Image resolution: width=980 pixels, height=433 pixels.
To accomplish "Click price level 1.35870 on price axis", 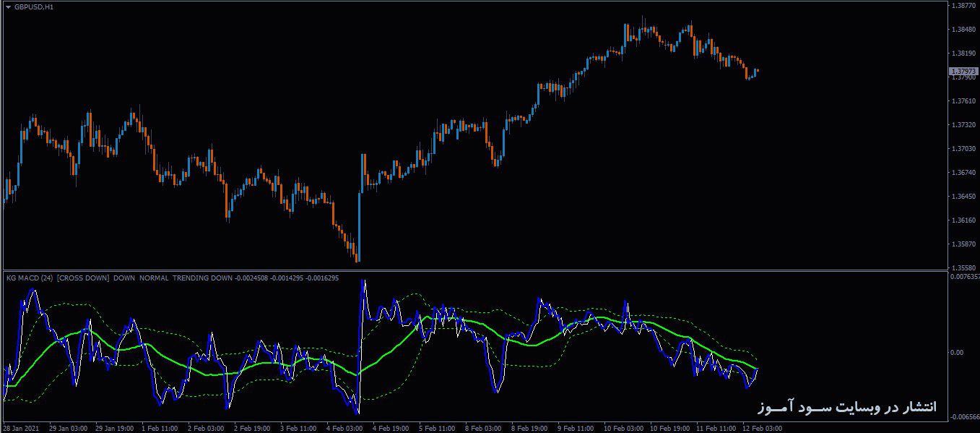I will 965,244.
